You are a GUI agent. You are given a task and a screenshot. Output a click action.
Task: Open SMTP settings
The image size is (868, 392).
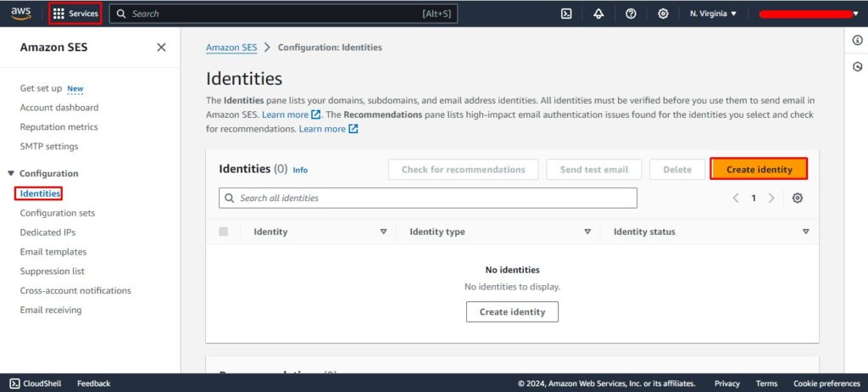pos(49,147)
